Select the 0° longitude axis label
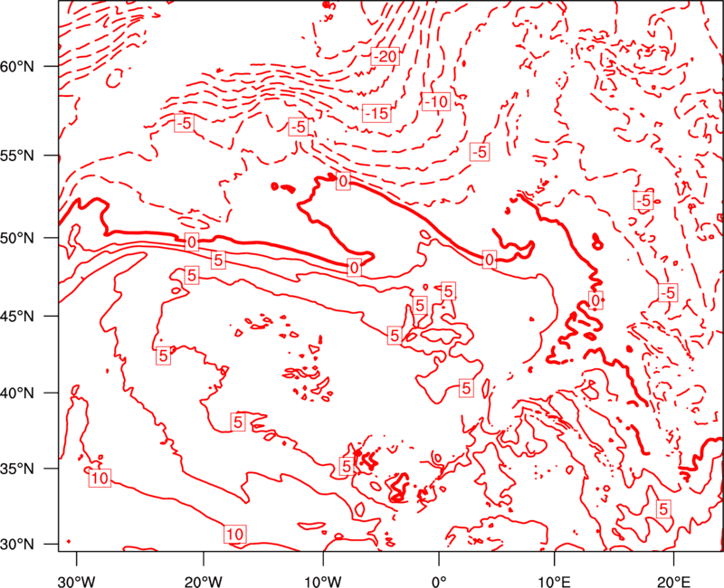The height and width of the screenshot is (588, 724). coord(439,582)
